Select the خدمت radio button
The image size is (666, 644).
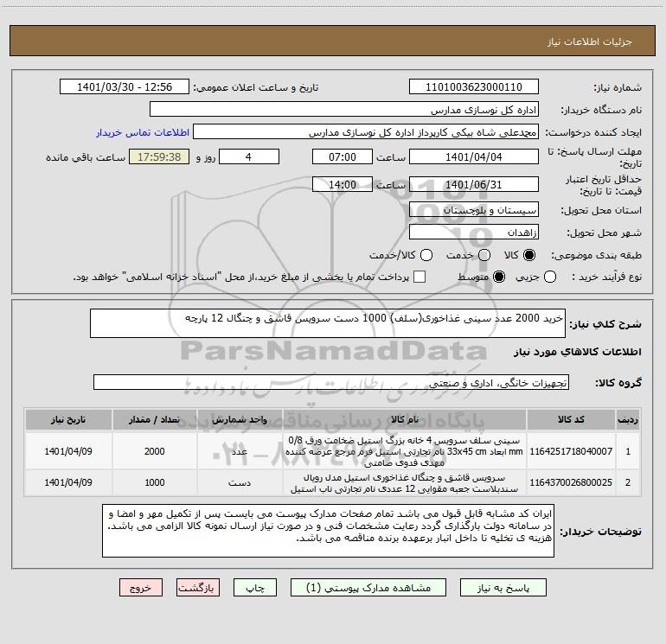pyautogui.click(x=484, y=255)
